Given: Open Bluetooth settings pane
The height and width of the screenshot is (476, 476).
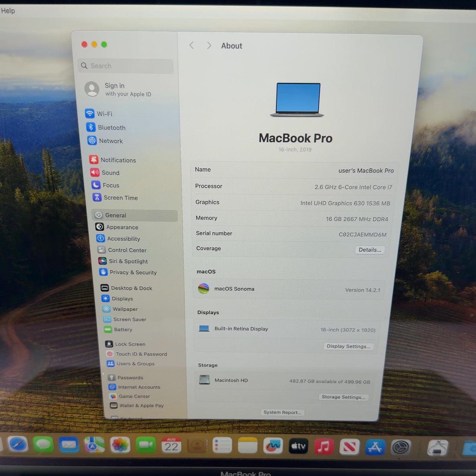Looking at the screenshot, I should pyautogui.click(x=106, y=127).
